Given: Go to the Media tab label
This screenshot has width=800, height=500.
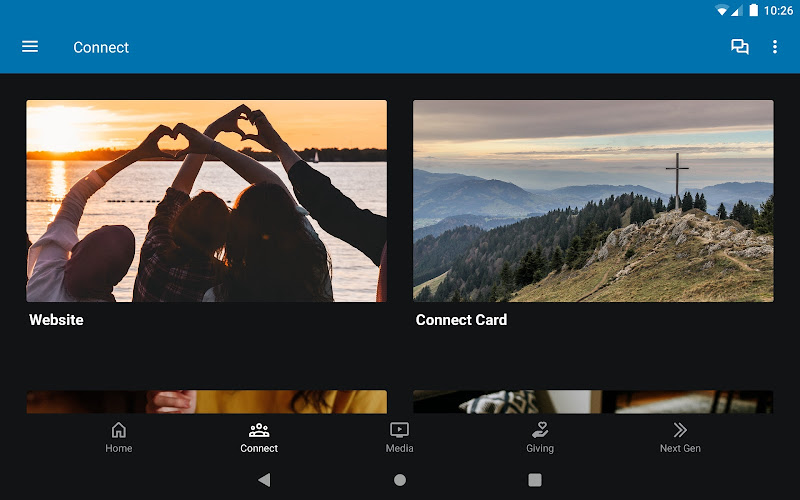Looking at the screenshot, I should [399, 448].
